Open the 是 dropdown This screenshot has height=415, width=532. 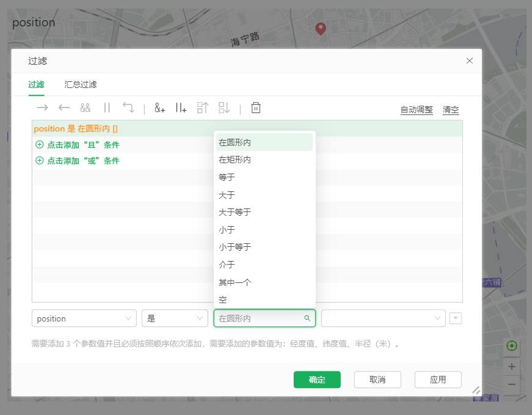click(175, 318)
